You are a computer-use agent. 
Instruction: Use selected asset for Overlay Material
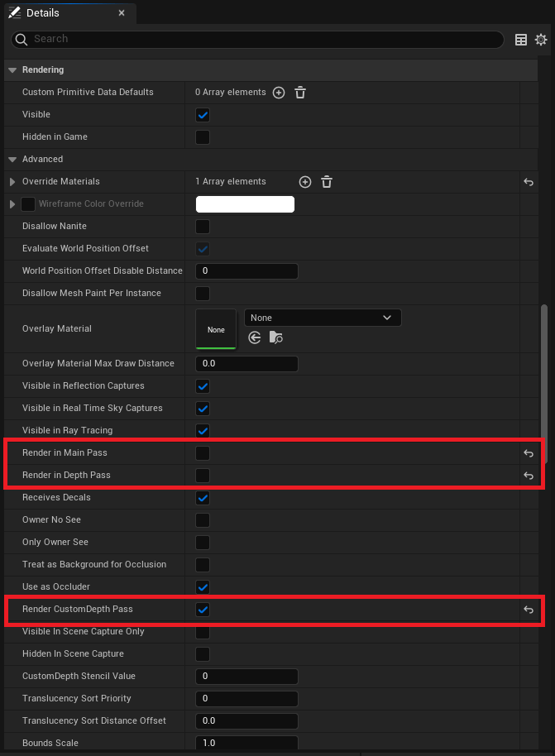[x=255, y=337]
